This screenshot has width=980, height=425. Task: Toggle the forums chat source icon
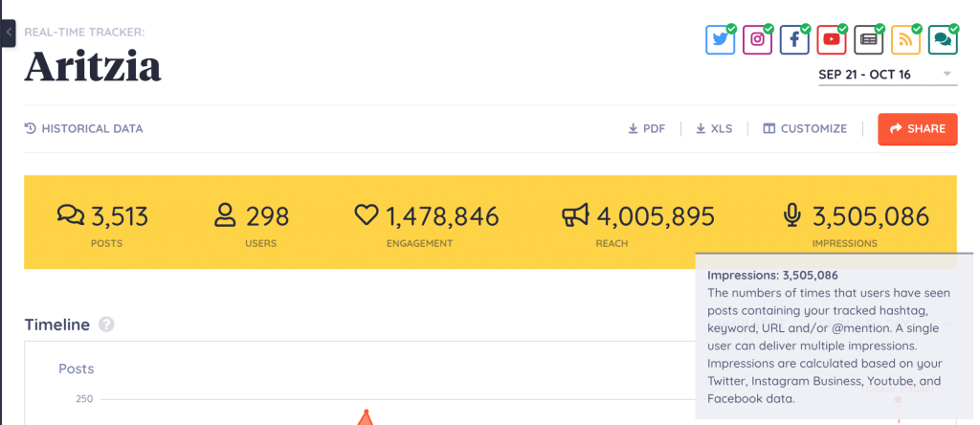point(943,39)
